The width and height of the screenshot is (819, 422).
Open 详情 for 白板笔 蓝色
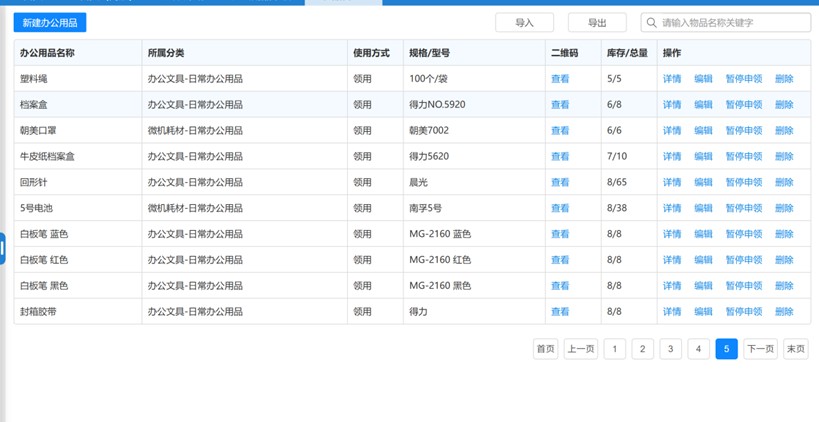click(672, 234)
